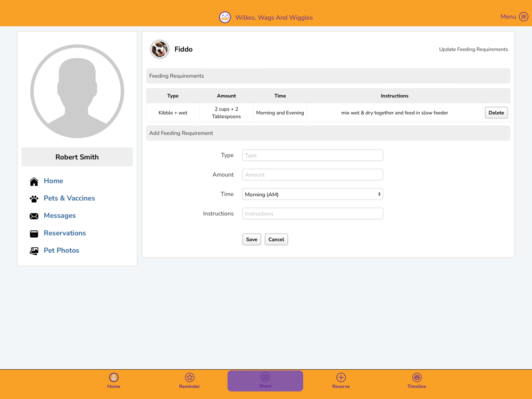
Task: Tap the Reminder star icon
Action: point(189,377)
